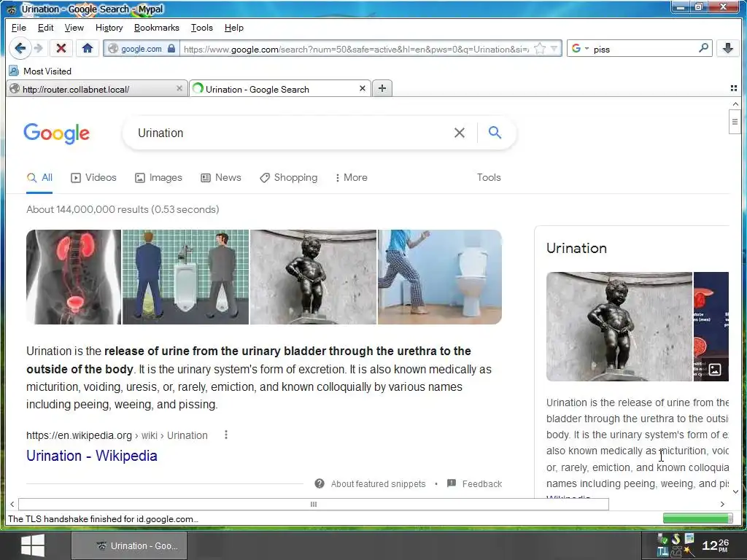Click vertical scrollbar thumb
The image size is (747, 560).
(735, 122)
